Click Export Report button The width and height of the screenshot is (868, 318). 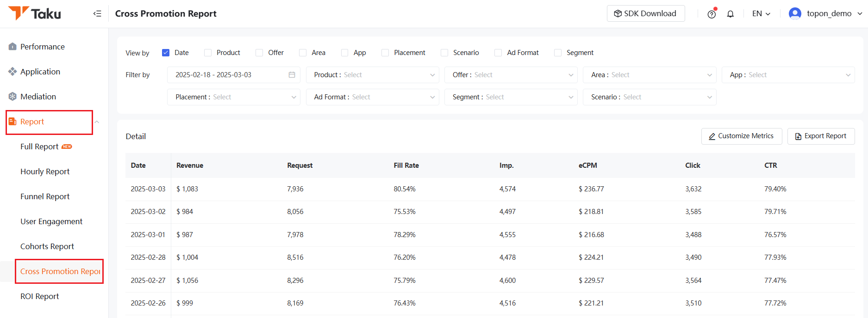click(x=821, y=136)
